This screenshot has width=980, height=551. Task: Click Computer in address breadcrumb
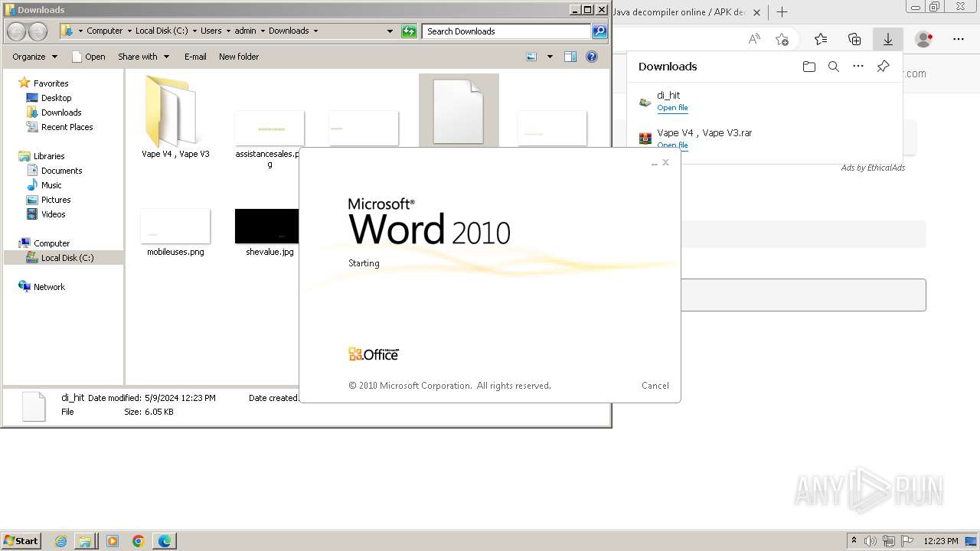pos(104,31)
